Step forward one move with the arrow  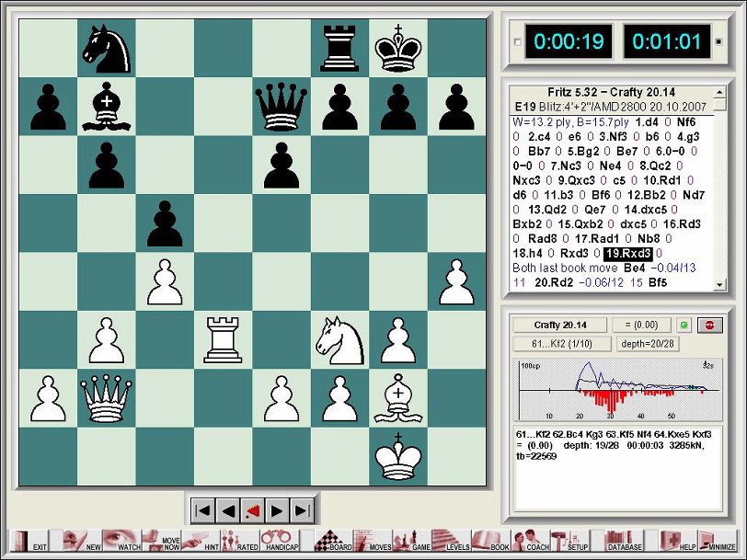[x=278, y=508]
